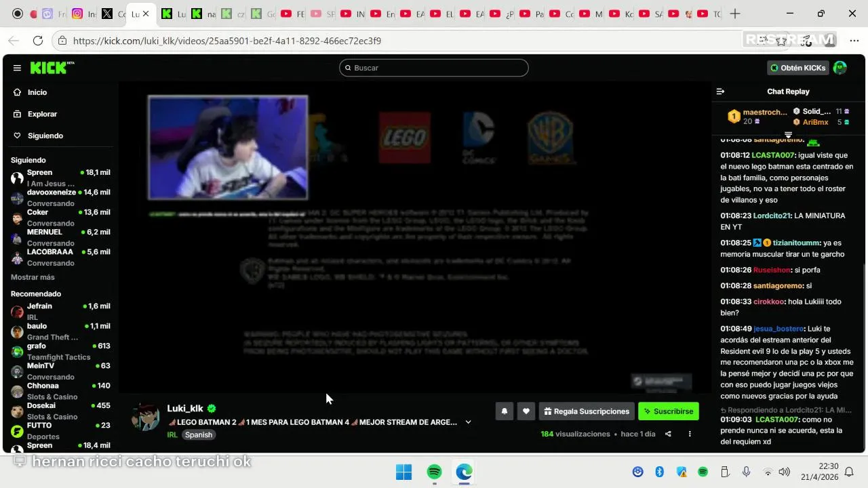Click the Regala Suscripciones button

[x=587, y=411]
